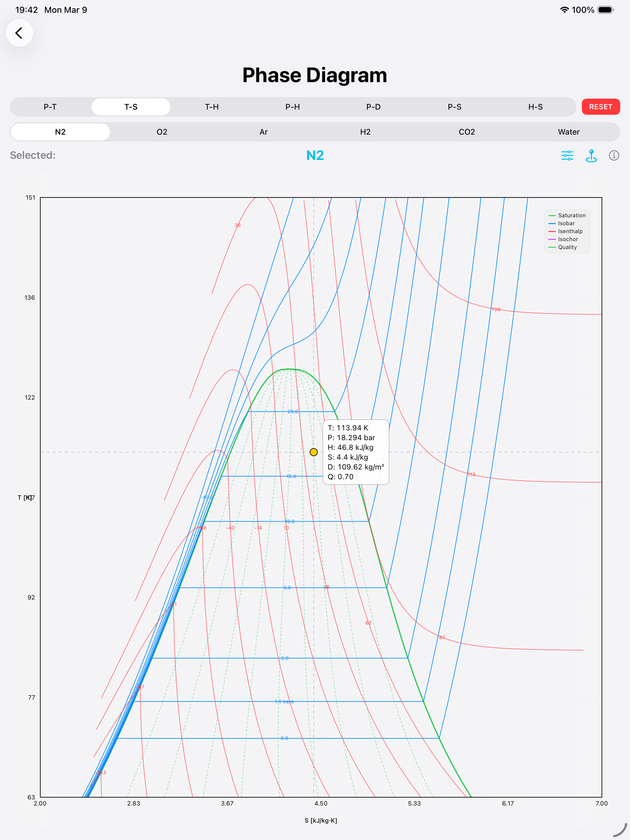Switch to the T-H diagram tab
630x840 pixels.
pos(212,107)
